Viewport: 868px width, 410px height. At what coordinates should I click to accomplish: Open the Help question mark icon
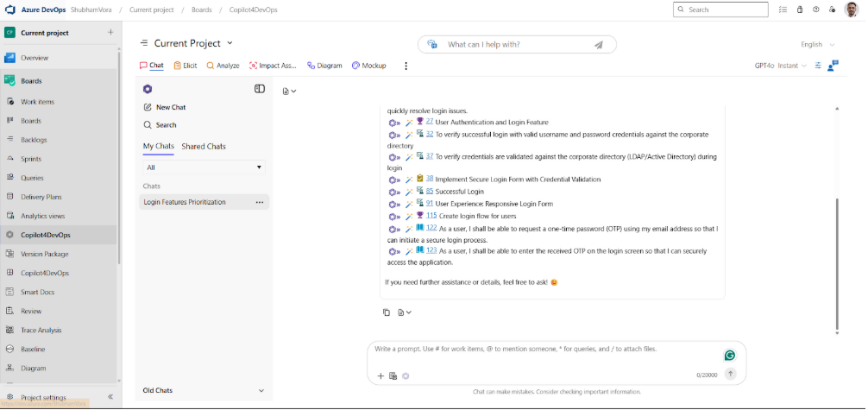816,9
